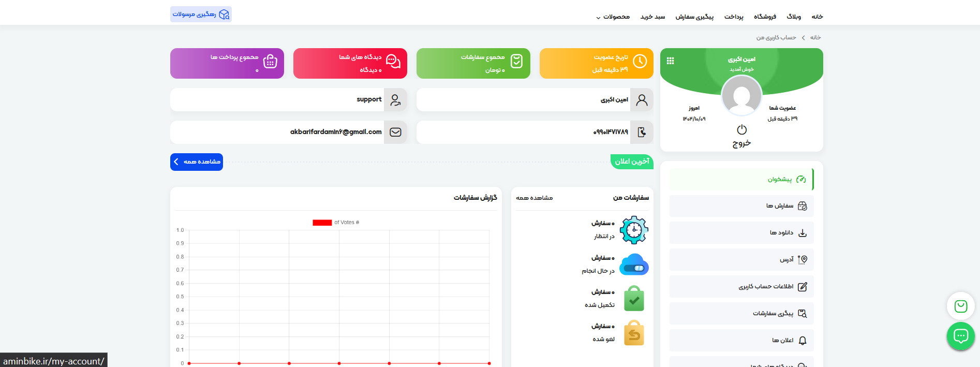Click the cancelled orders yellow bag icon
This screenshot has width=980, height=367.
pos(634,333)
